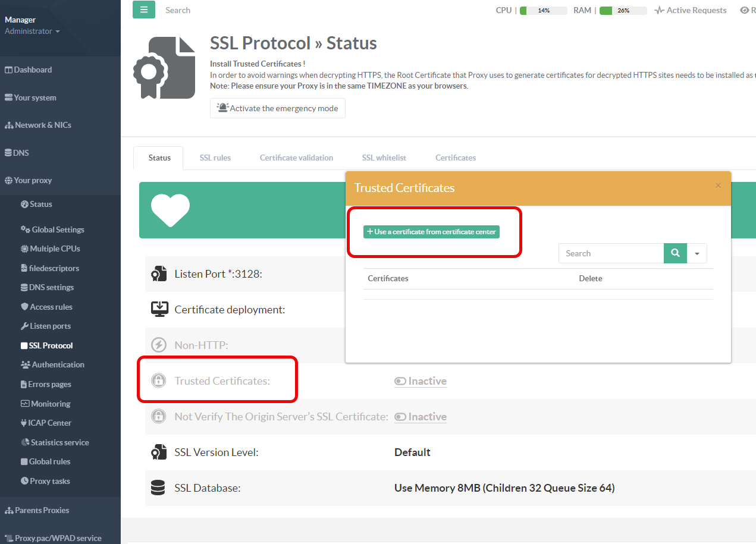Switch to the SSL rules tab
This screenshot has width=756, height=544.
click(215, 158)
